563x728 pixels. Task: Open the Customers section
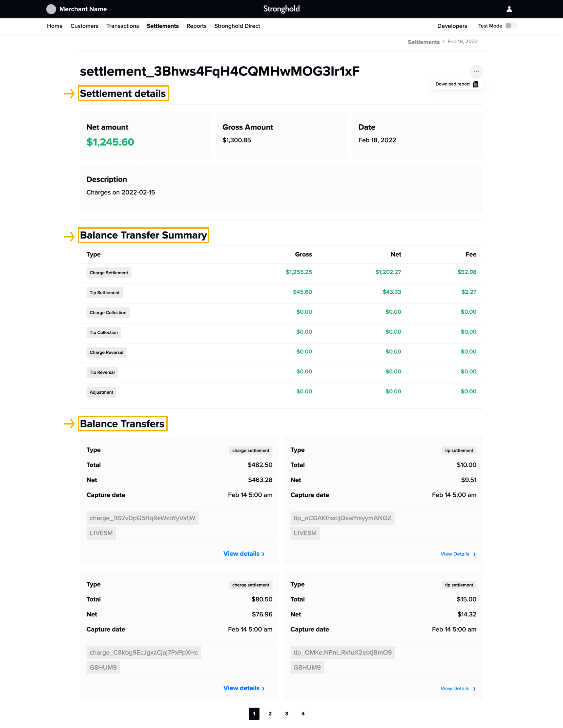point(84,26)
